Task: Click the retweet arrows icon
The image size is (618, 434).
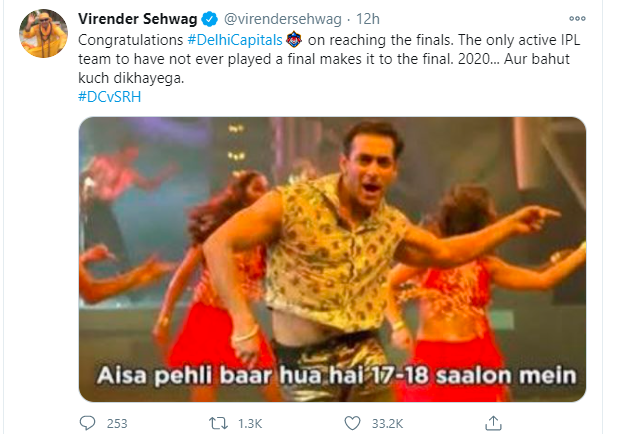Action: pyautogui.click(x=218, y=423)
